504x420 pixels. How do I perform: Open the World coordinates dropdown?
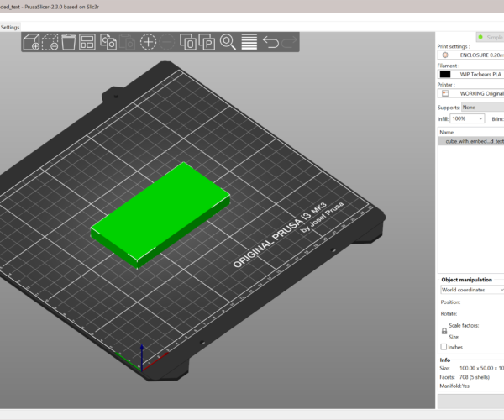472,290
